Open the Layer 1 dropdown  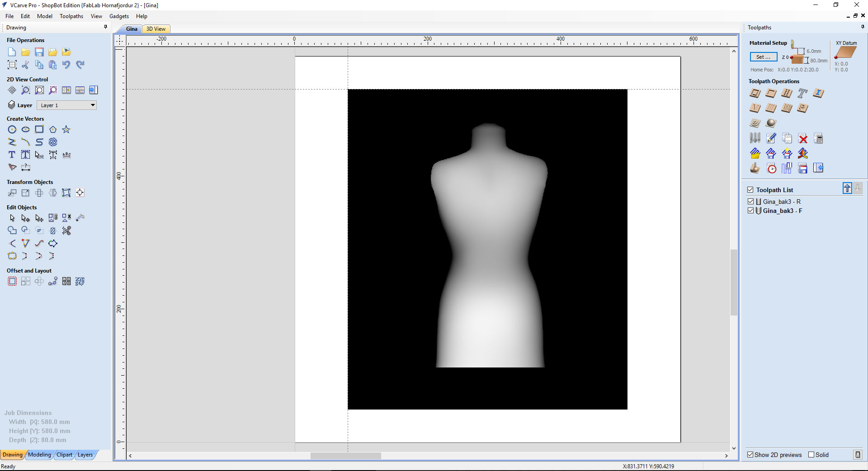click(66, 105)
